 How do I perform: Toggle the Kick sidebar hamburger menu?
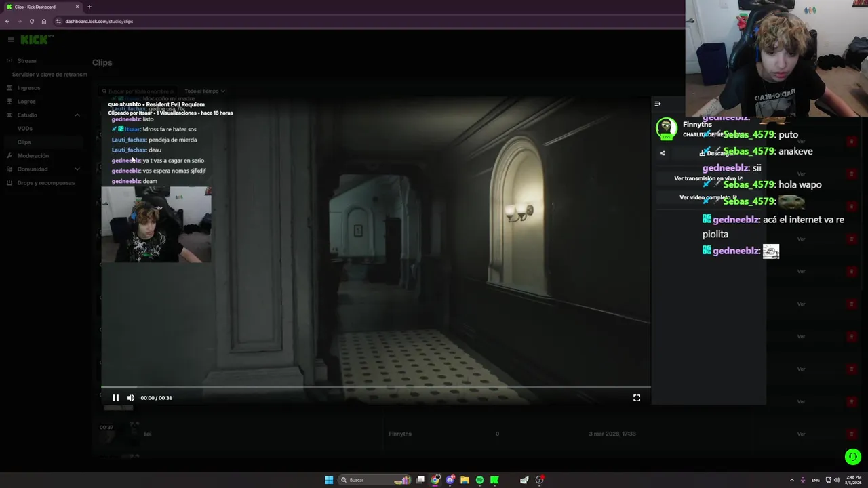10,40
